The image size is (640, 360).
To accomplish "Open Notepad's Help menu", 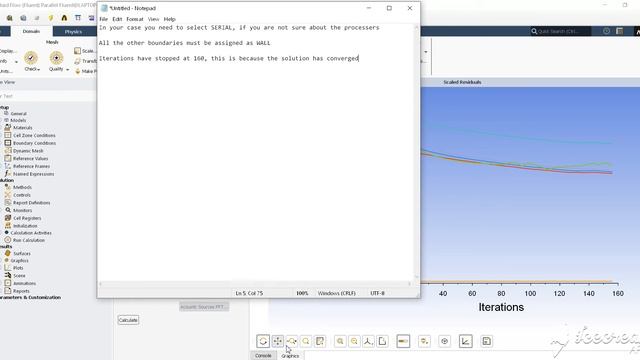I will [169, 19].
